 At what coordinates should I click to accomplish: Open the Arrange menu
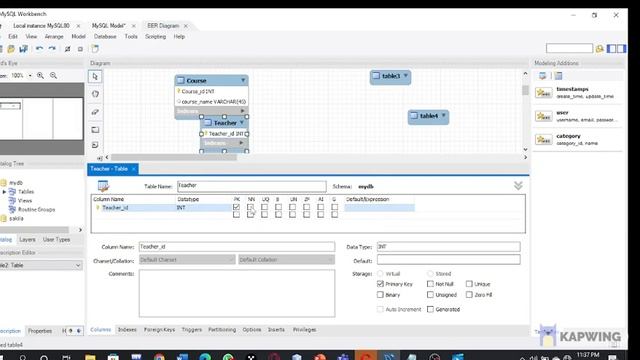pos(54,36)
